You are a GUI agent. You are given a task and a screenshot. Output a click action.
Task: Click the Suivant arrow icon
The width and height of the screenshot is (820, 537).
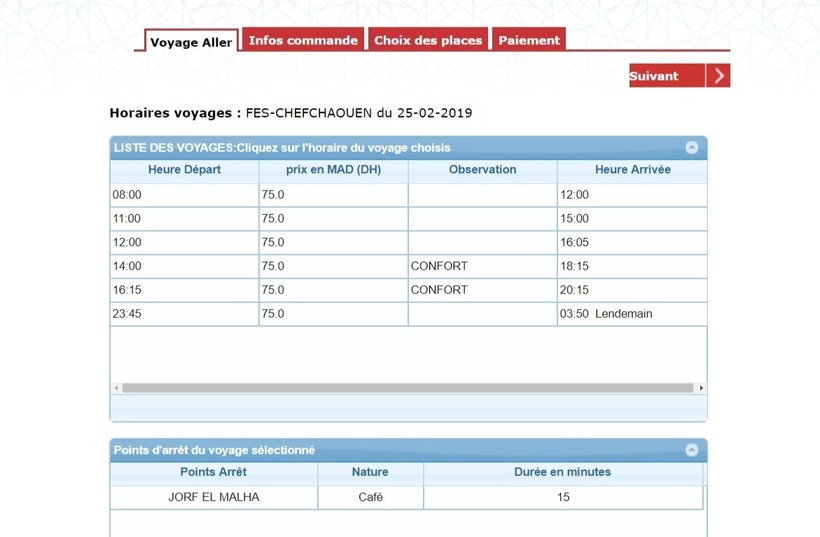[718, 76]
